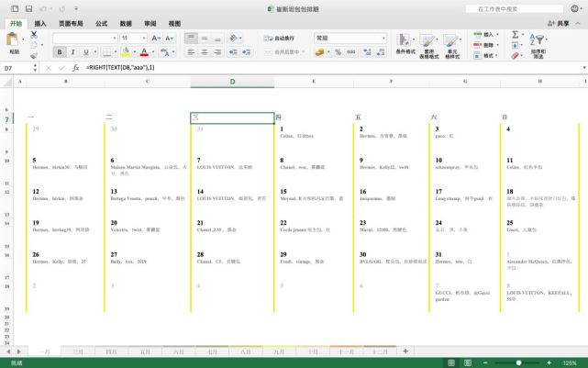Click the Clear eraser icon
Image resolution: width=588 pixels, height=368 pixels.
tap(515, 55)
